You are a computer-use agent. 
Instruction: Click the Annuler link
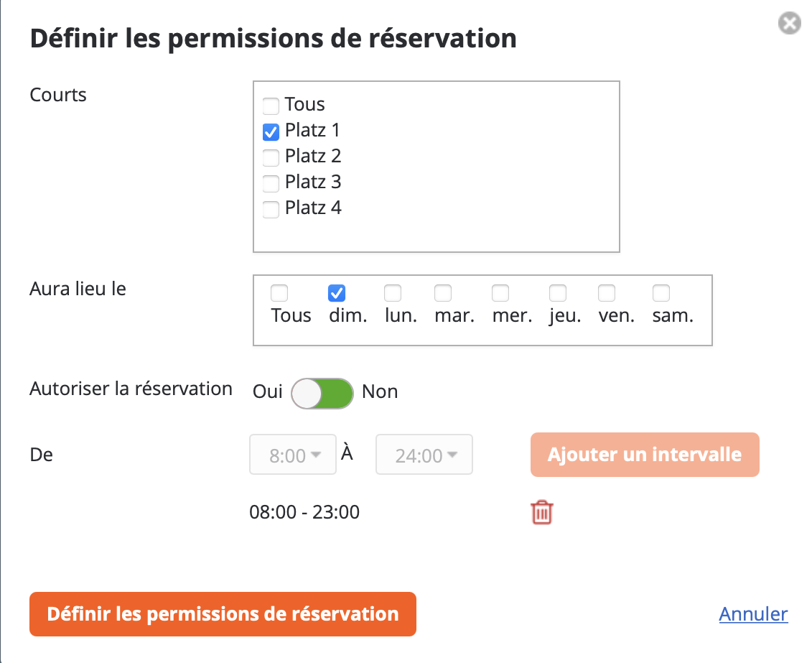753,614
